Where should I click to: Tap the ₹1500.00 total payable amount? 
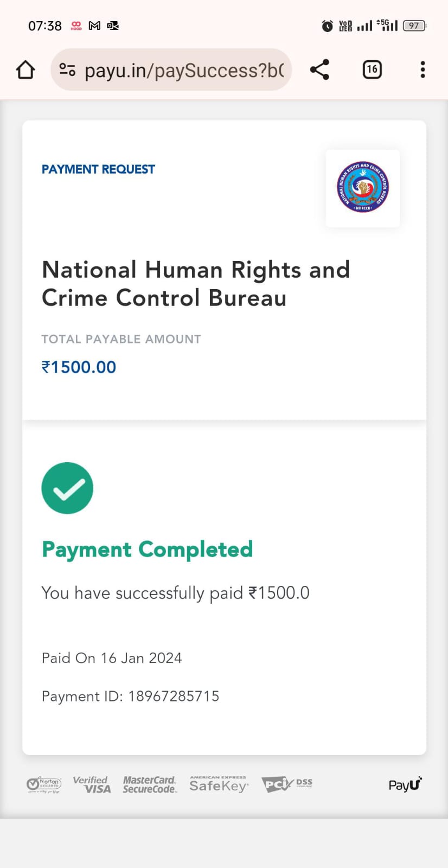point(79,367)
